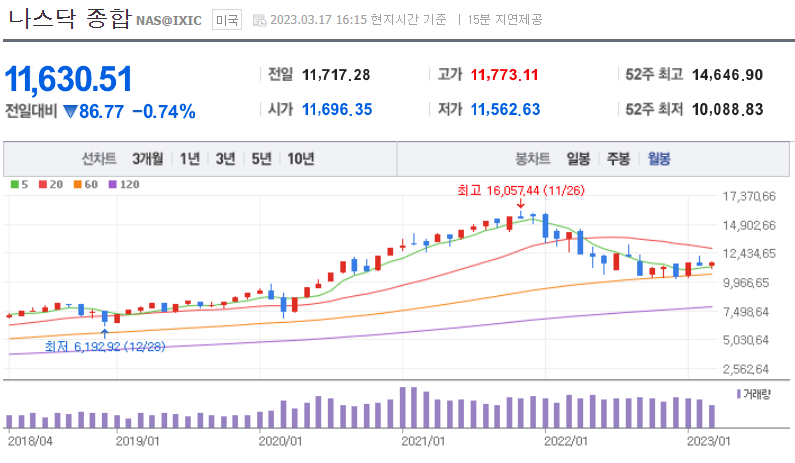Switch to 일봉 daily candle chart
795x463 pixels.
tap(578, 159)
